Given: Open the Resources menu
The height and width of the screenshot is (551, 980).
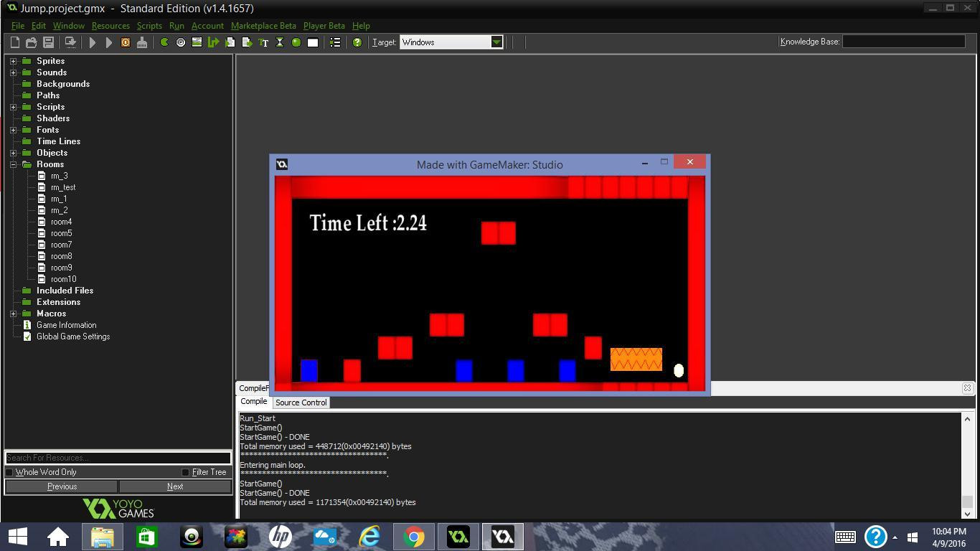Looking at the screenshot, I should [110, 26].
